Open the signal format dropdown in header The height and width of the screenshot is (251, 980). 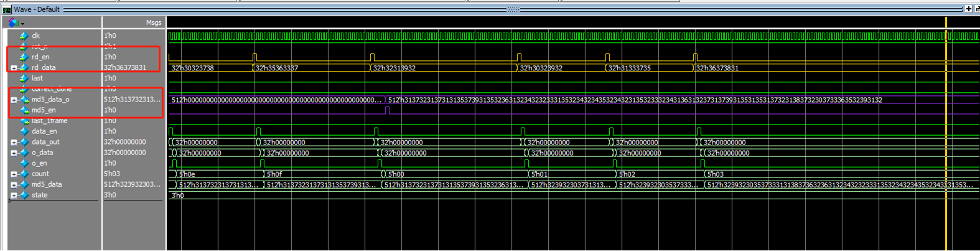coord(15,22)
